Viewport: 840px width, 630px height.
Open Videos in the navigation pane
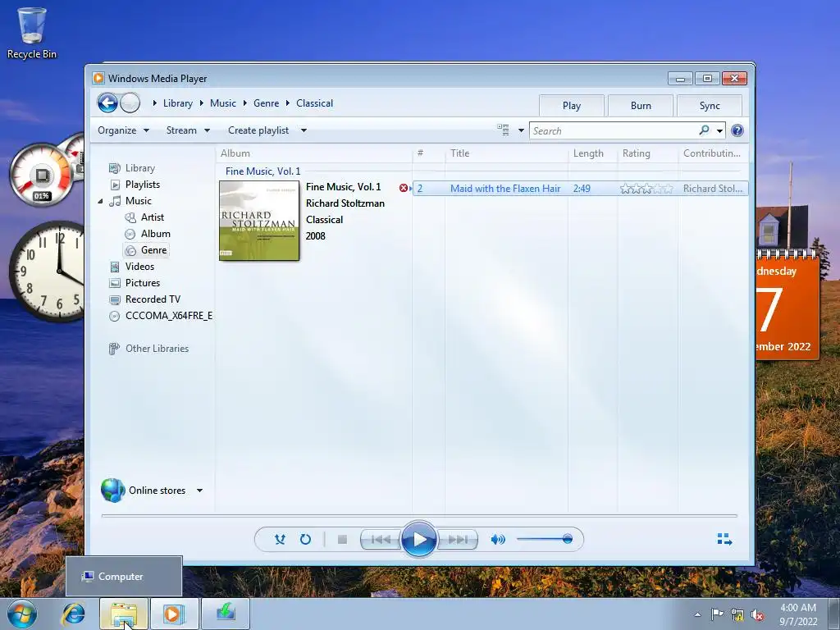139,267
